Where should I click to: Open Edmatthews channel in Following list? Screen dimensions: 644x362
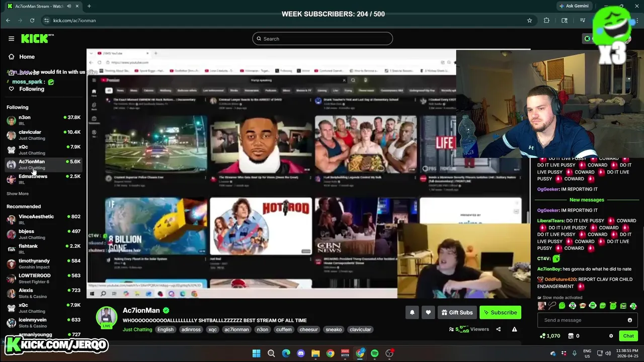43,179
